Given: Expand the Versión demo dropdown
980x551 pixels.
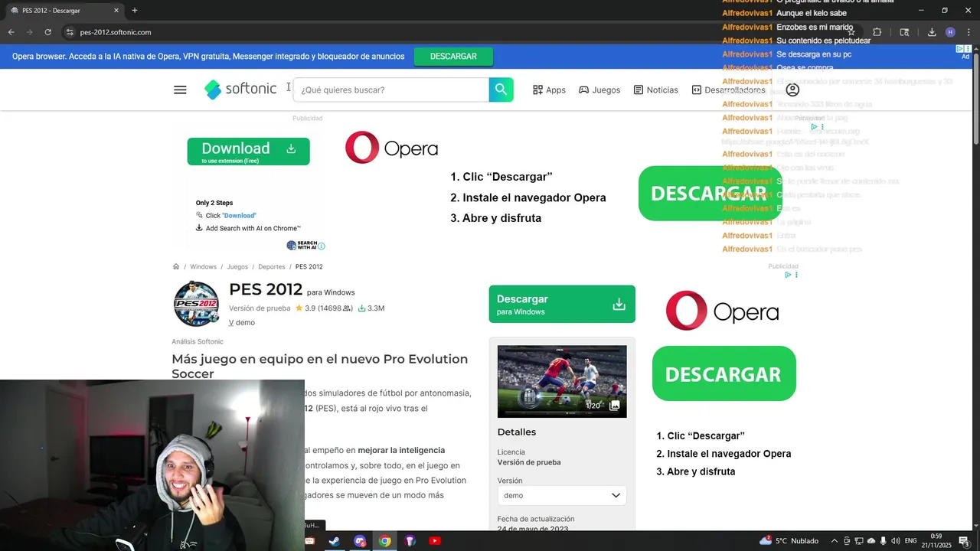Looking at the screenshot, I should pos(562,495).
